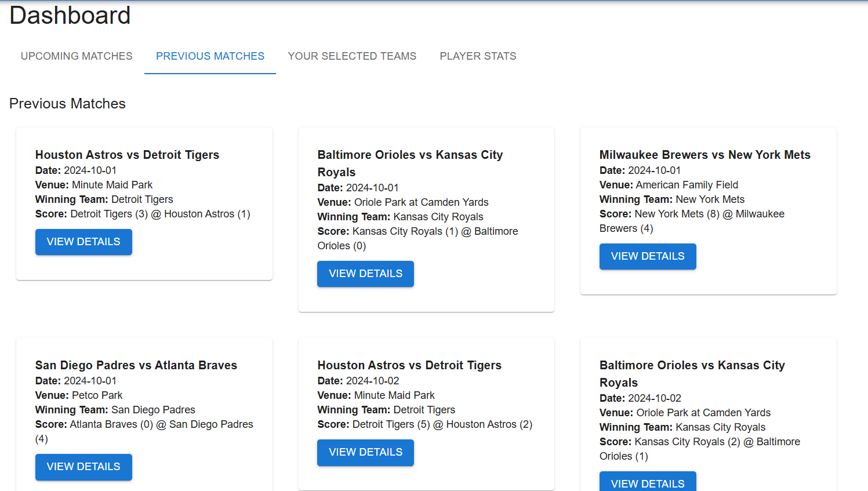Click score Kansas City Royals (2) @ Baltimore Orioles (1)

pos(700,449)
